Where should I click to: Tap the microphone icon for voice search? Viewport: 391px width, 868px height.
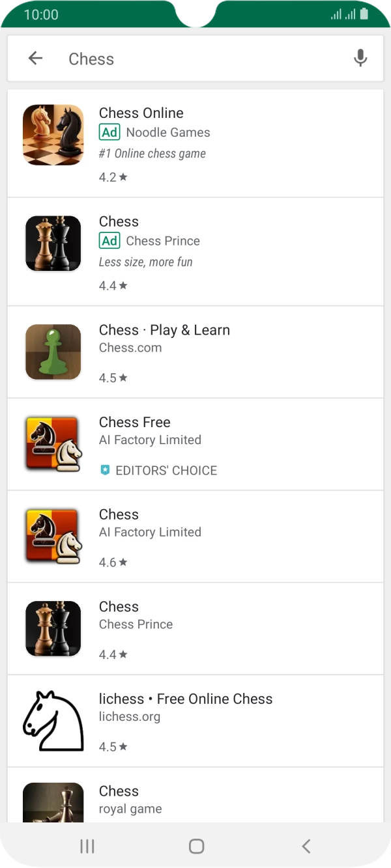tap(360, 58)
